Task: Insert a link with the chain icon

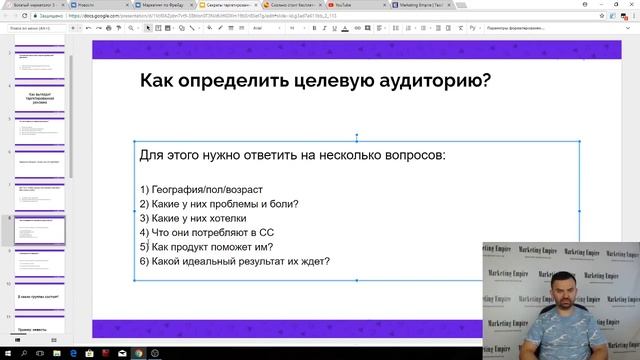Action: point(358,28)
